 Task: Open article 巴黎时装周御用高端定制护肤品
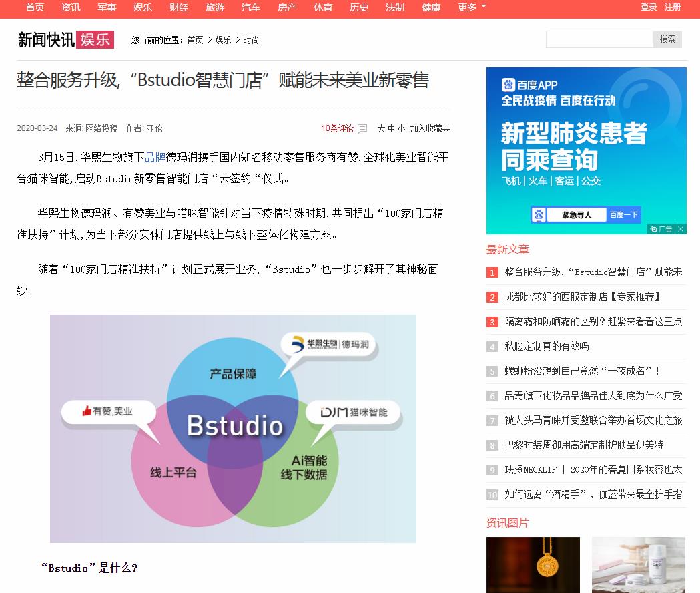pyautogui.click(x=584, y=445)
